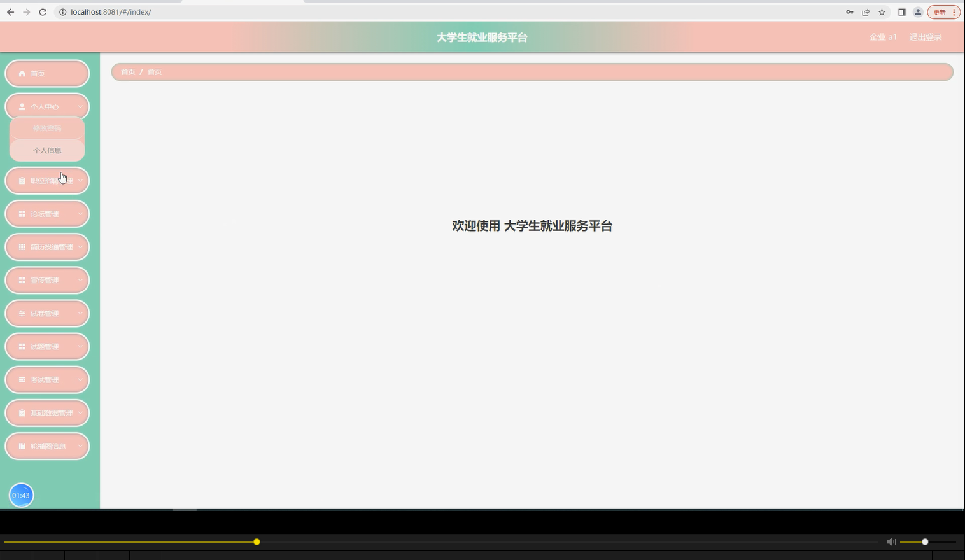Image resolution: width=965 pixels, height=560 pixels.
Task: Click the briefcase icon on 职位招聘管理
Action: [21, 180]
